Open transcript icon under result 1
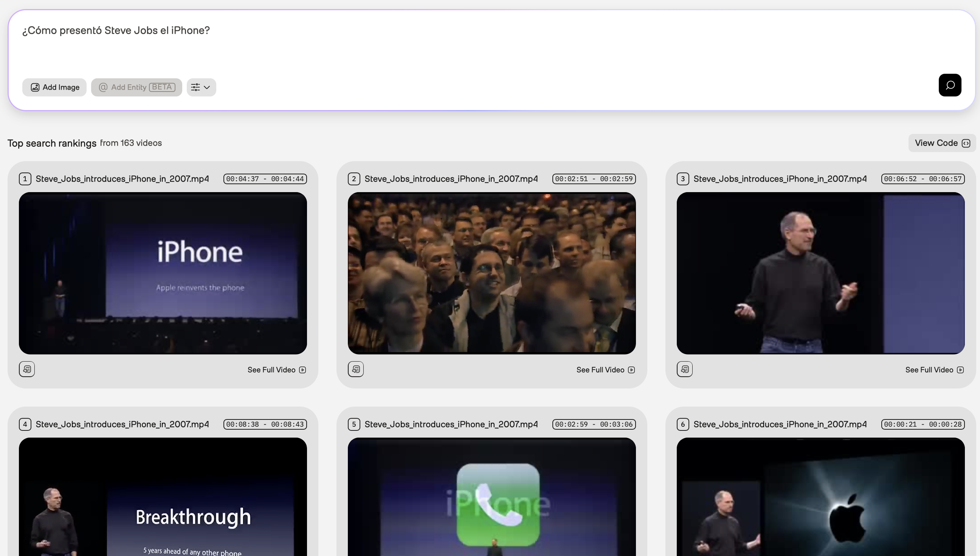Viewport: 980px width, 556px height. (x=27, y=369)
